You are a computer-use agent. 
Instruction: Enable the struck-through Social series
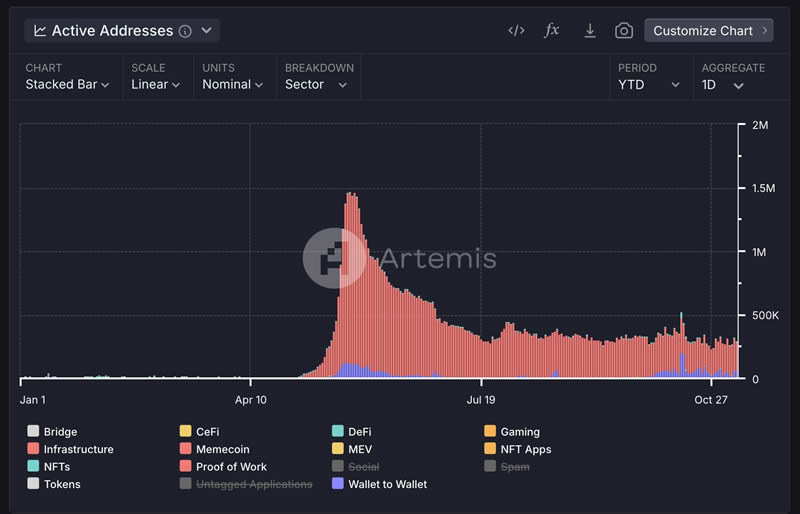coord(365,467)
